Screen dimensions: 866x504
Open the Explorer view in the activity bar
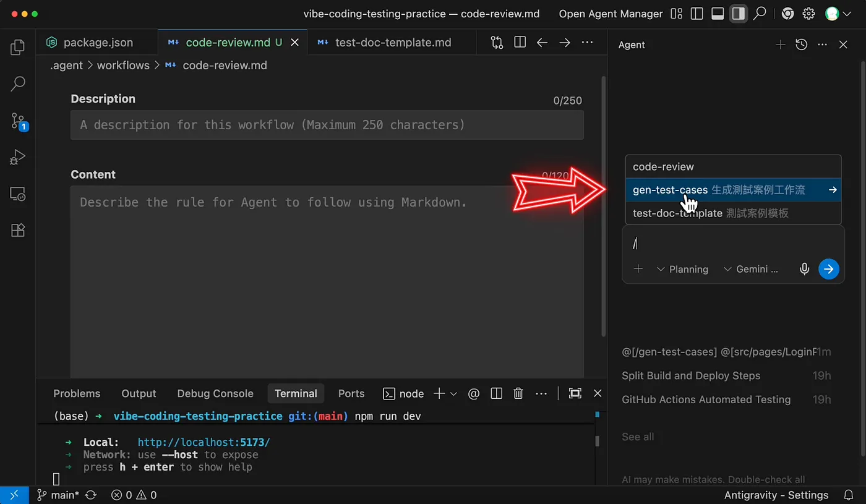tap(18, 47)
